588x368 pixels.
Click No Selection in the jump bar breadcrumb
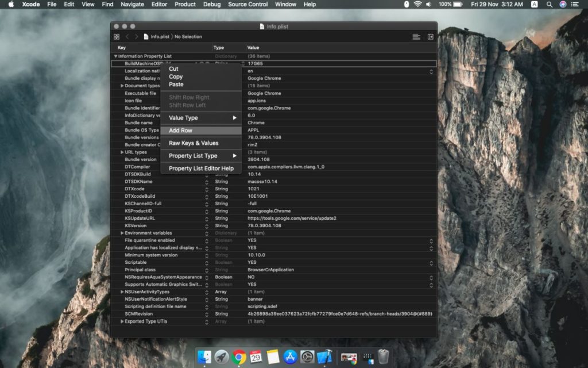189,36
